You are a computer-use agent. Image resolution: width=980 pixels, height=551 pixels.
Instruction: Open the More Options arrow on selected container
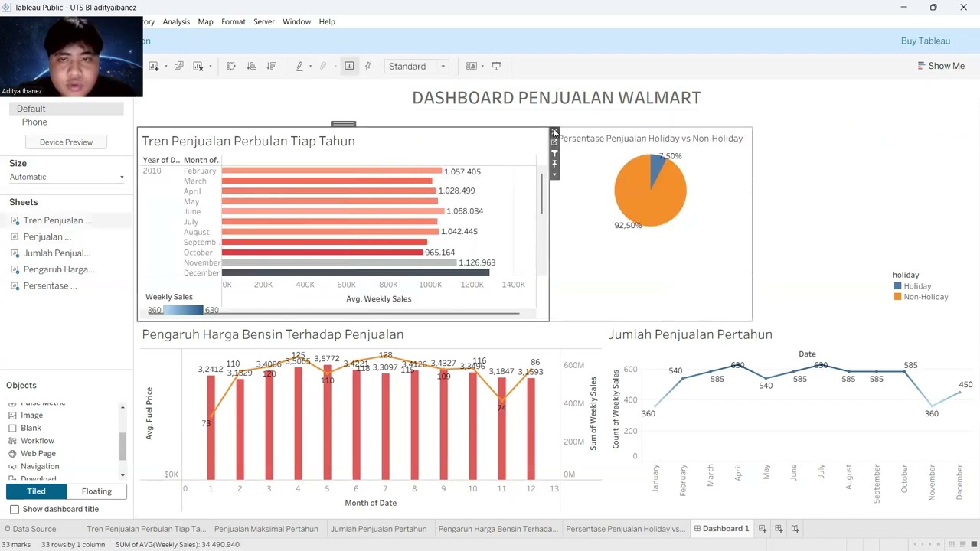tap(554, 175)
